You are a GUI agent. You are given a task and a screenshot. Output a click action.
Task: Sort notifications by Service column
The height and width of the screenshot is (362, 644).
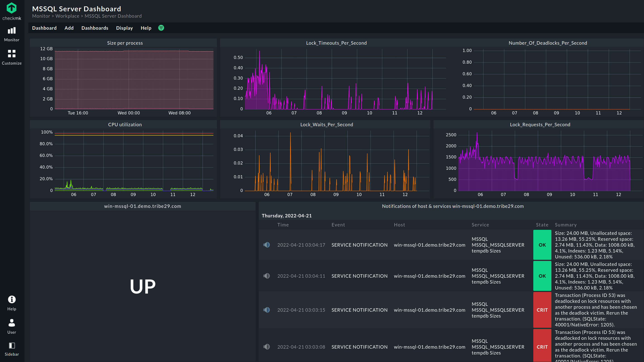pyautogui.click(x=480, y=225)
